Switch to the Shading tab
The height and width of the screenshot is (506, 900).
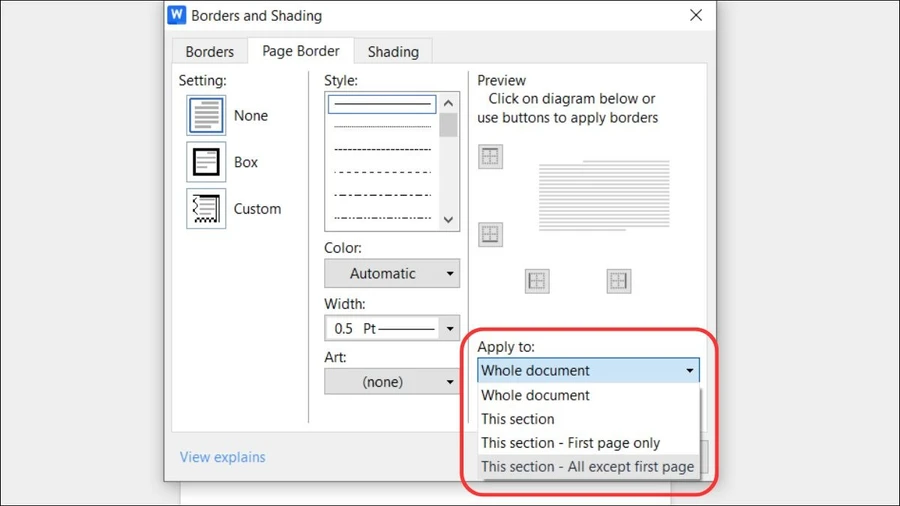393,52
